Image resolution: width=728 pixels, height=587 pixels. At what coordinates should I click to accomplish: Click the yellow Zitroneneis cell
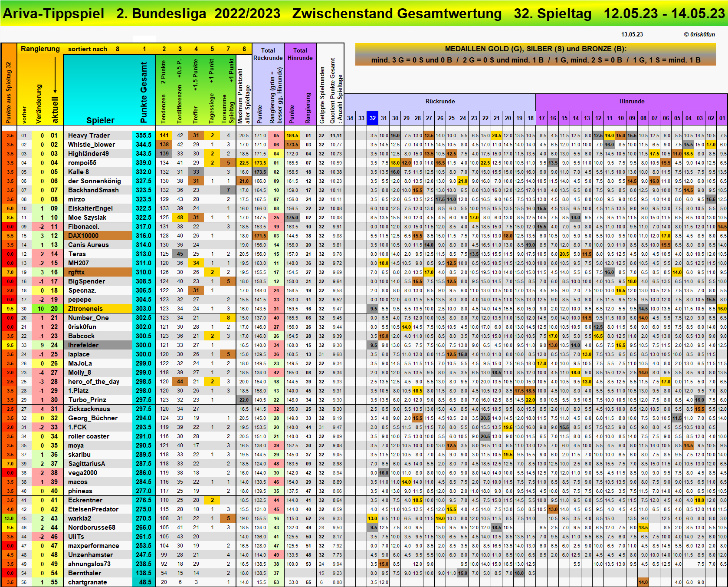pos(98,309)
